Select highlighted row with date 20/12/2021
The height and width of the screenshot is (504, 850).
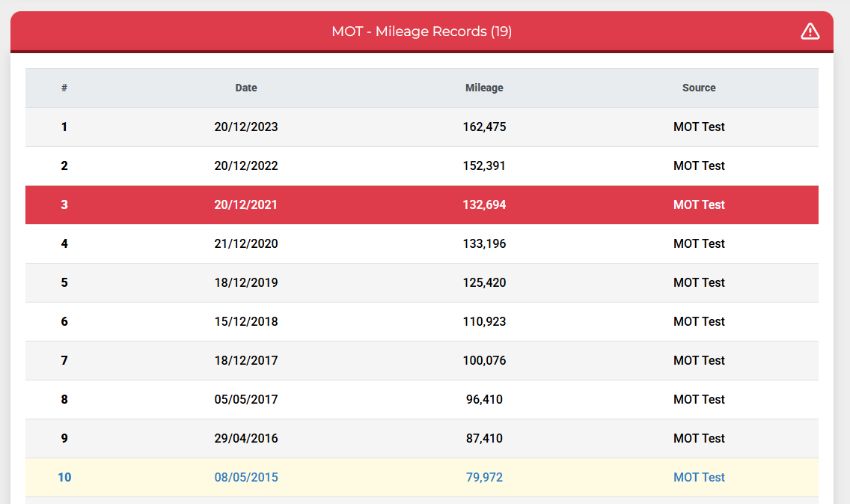[x=422, y=205]
